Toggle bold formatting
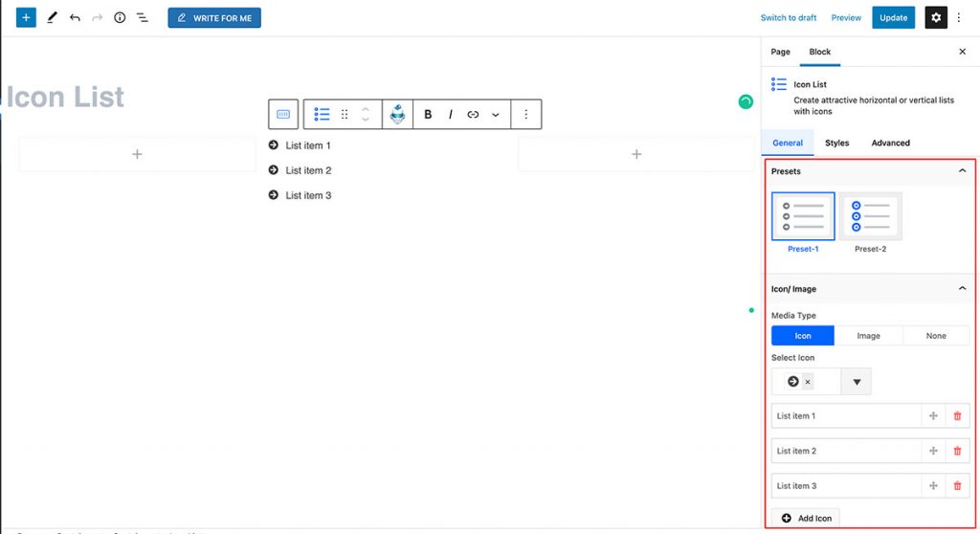Screen dimensions: 980x534 pos(428,114)
